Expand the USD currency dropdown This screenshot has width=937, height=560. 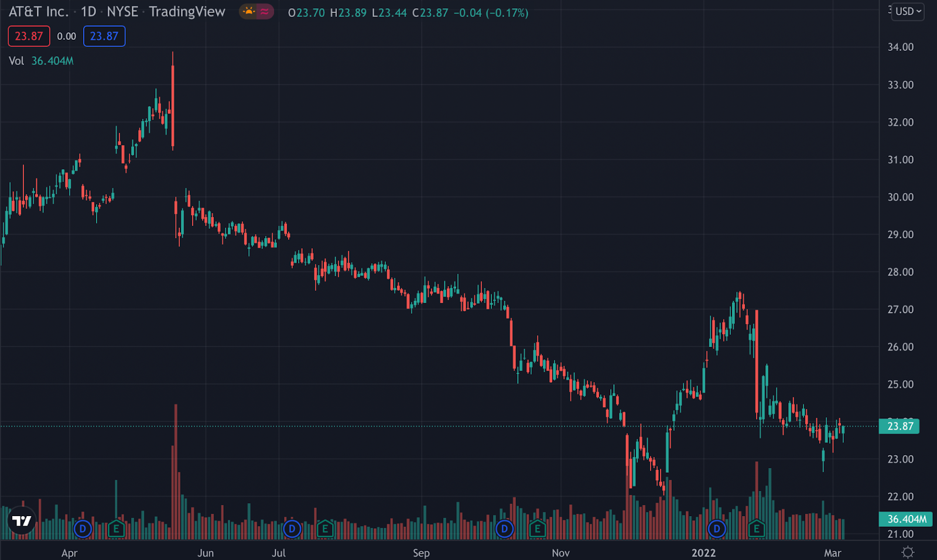[x=908, y=11]
